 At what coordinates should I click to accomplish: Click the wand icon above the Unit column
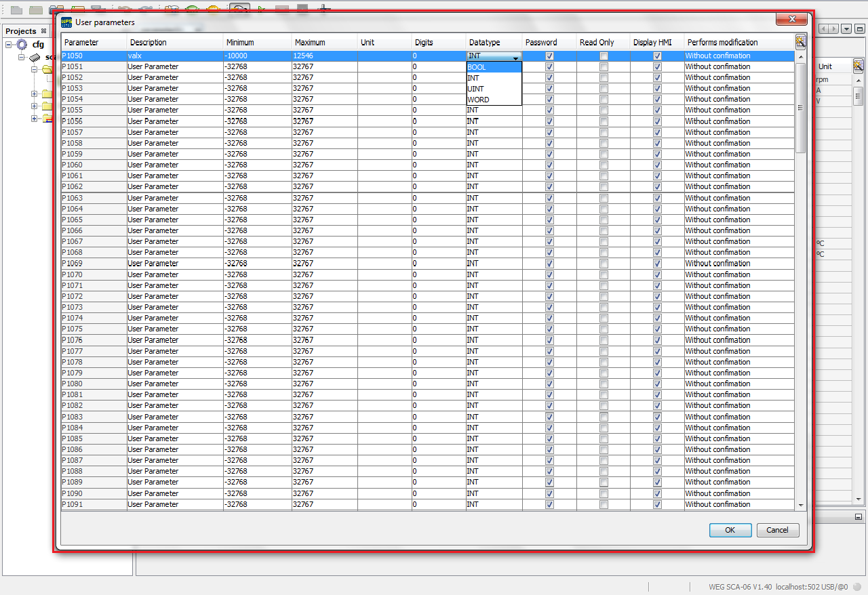click(858, 65)
